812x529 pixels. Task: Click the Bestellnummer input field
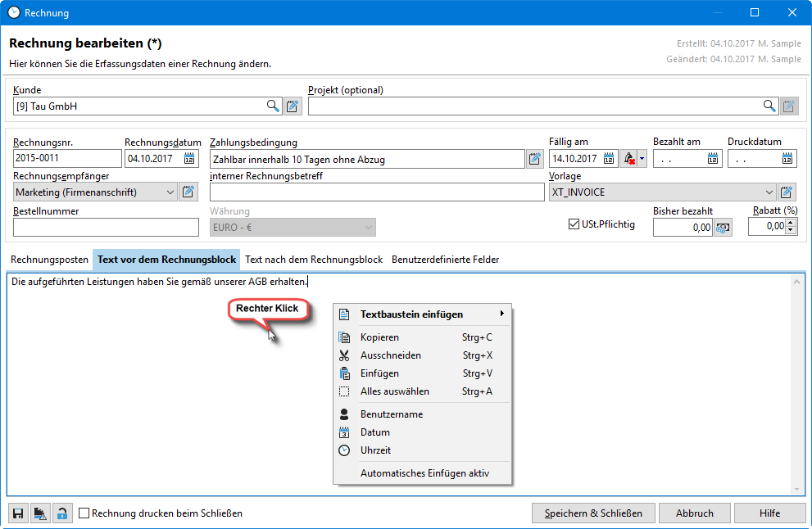pos(106,227)
